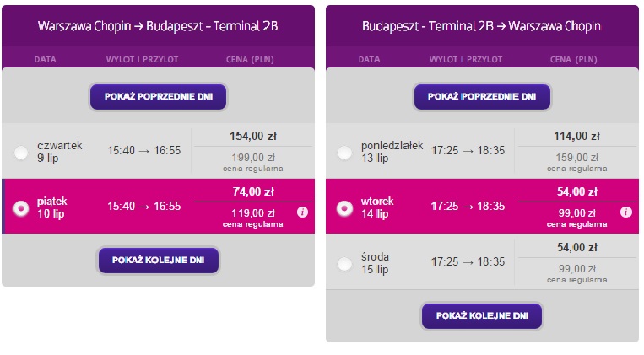Select czwartek 9 lip radio button
This screenshot has height=355, width=644.
pos(20,153)
